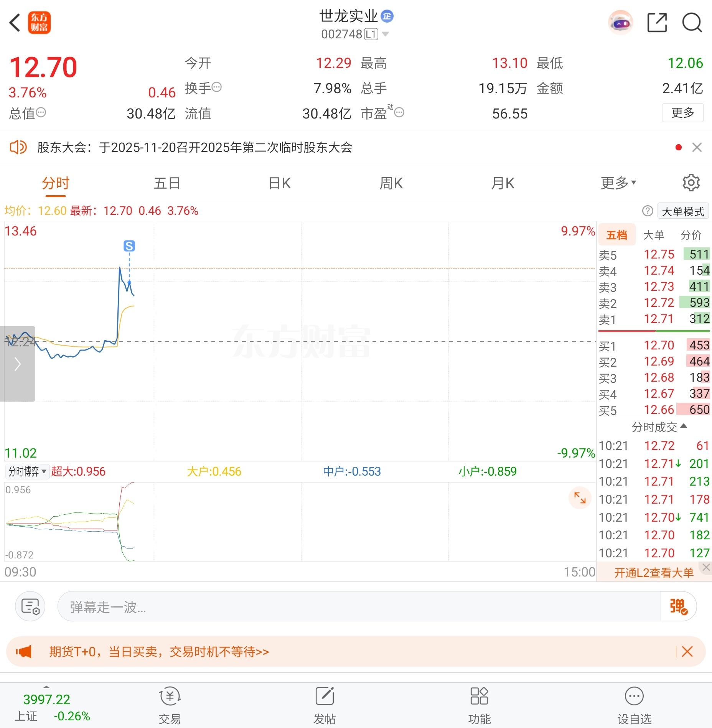Select the 卖5 12.75 order row

(654, 255)
